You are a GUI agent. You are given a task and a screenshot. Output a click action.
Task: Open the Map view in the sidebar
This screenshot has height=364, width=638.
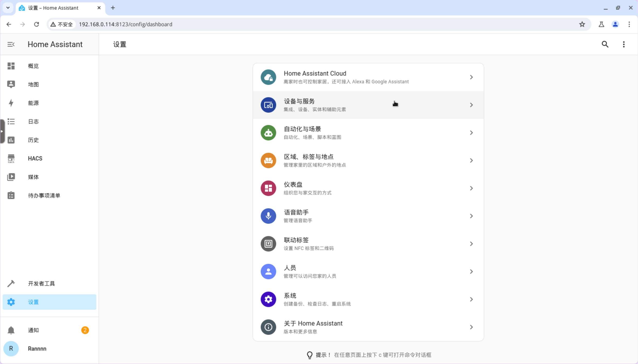(33, 85)
